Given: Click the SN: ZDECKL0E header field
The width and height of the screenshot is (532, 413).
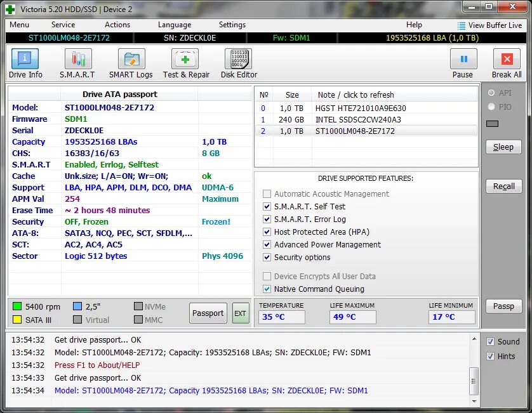Looking at the screenshot, I should point(190,37).
